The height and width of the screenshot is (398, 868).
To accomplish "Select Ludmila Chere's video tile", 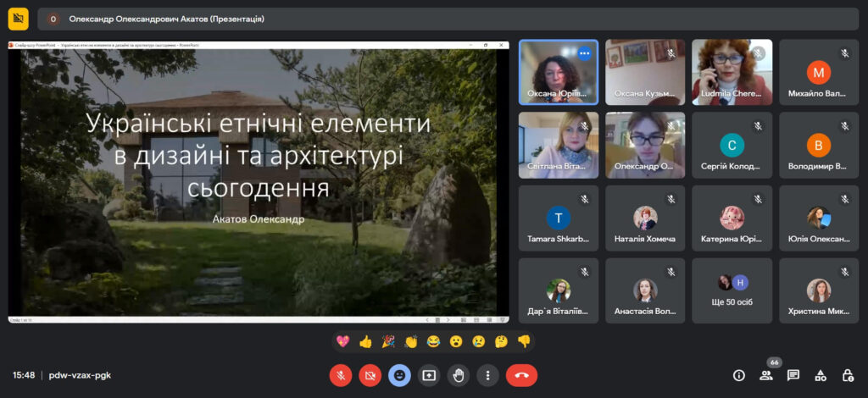I will (732, 72).
